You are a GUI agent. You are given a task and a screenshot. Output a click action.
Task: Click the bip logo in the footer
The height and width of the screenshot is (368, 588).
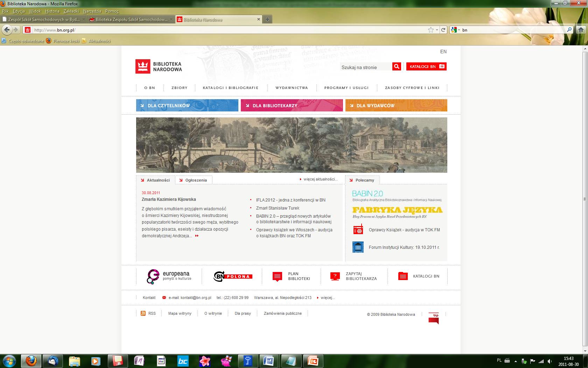pos(434,318)
